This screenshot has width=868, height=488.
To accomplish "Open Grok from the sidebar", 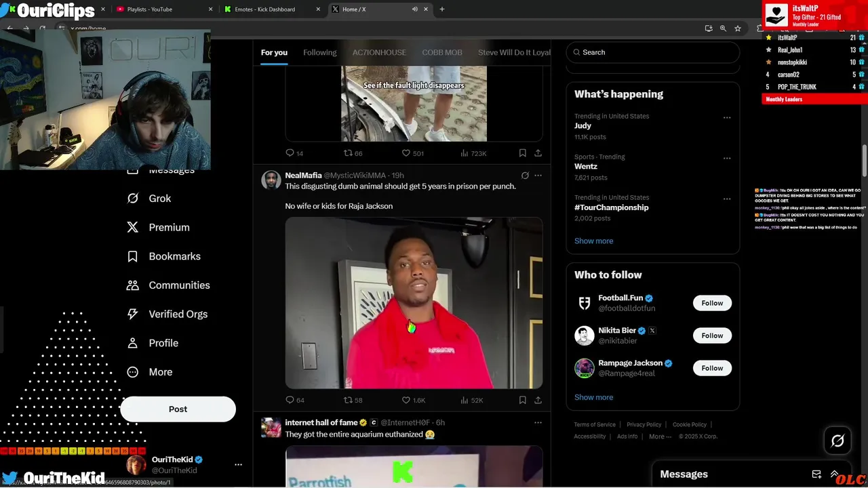I will point(149,199).
